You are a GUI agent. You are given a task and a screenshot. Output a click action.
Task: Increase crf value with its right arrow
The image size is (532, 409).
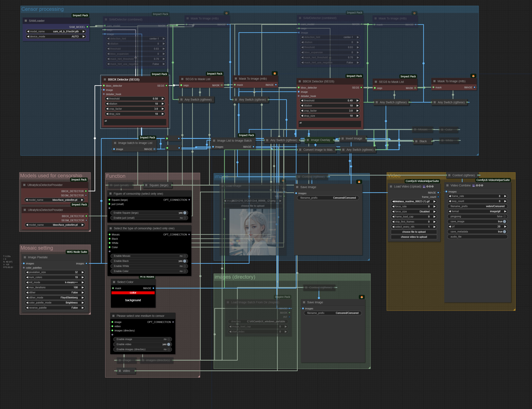coord(505,227)
